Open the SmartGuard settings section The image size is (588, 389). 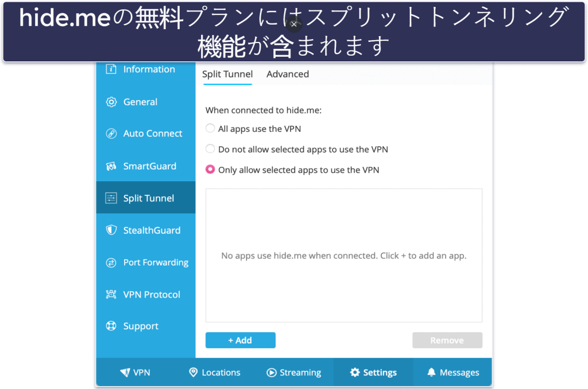[x=150, y=166]
